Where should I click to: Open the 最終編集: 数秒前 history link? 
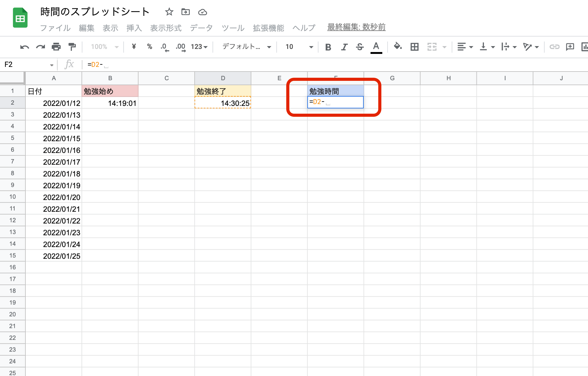356,27
